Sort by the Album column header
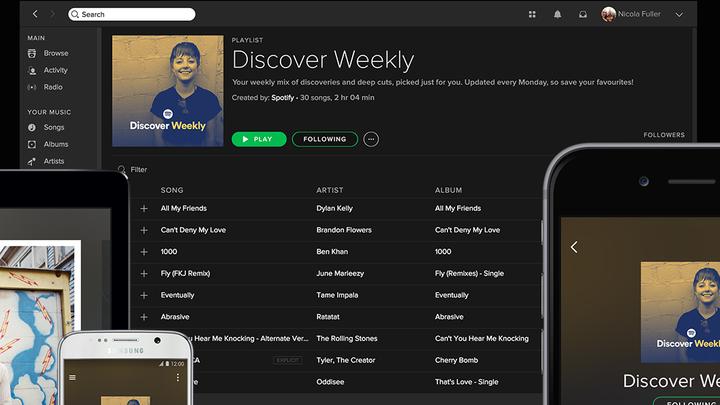This screenshot has height=405, width=720. click(449, 190)
